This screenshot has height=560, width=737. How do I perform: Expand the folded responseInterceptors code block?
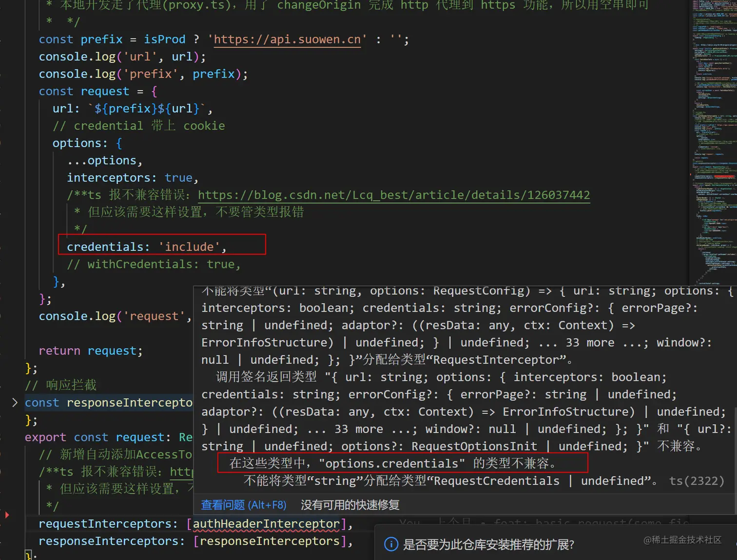coord(15,403)
